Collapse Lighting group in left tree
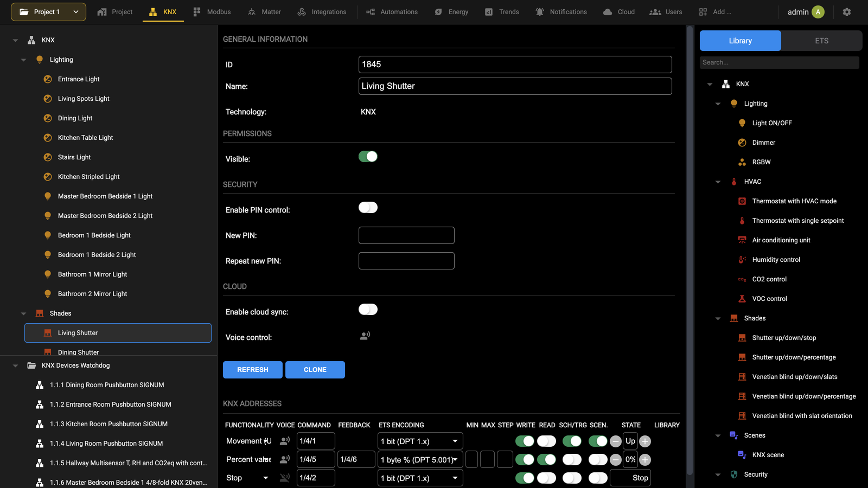 tap(23, 60)
